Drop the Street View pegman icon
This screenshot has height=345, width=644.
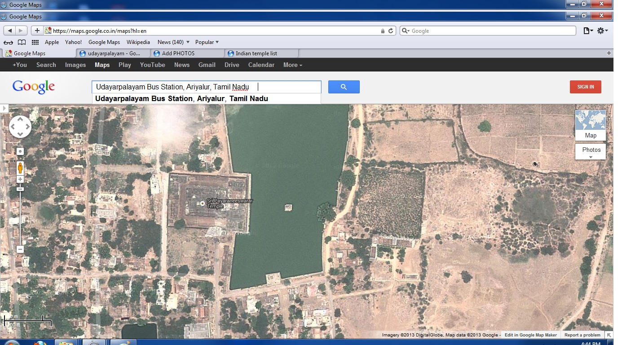pyautogui.click(x=20, y=168)
